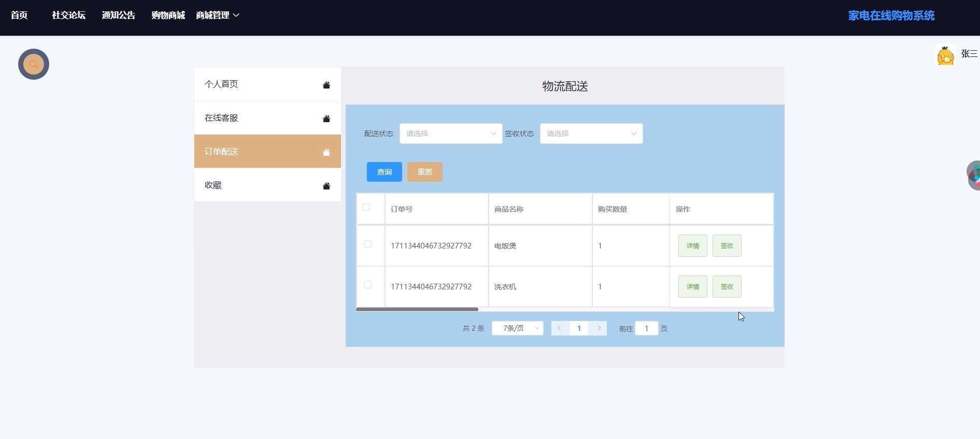Check the 电饭煲 order row checkbox
The image size is (980, 439).
[x=368, y=244]
